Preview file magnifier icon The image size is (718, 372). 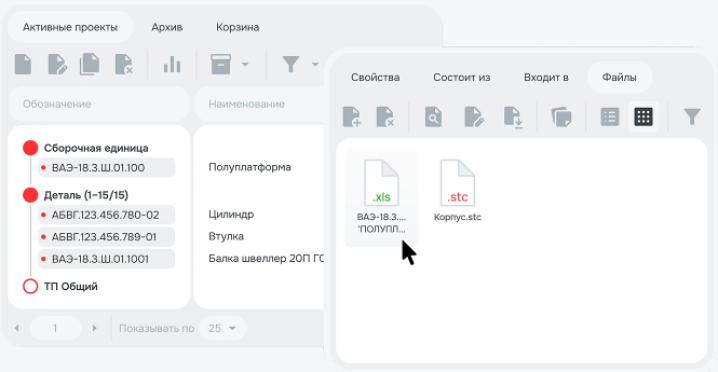433,117
